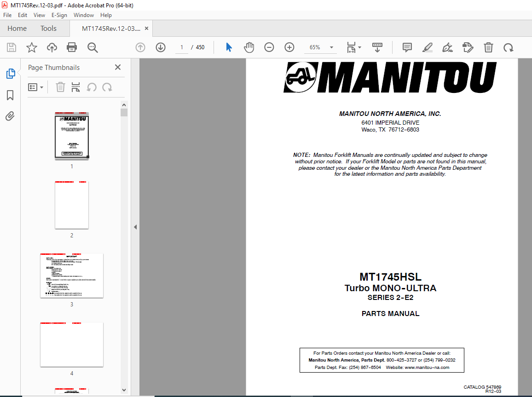Viewport: 532px width, 397px height.
Task: Open the Edit PDF tool icon
Action: pyautogui.click(x=468, y=47)
